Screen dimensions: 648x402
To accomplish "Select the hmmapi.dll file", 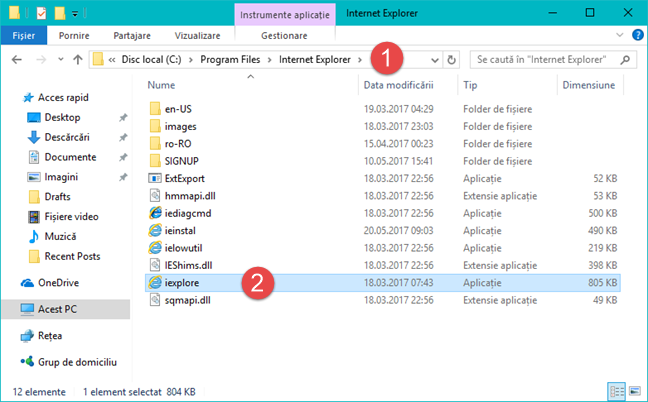I will (x=190, y=196).
